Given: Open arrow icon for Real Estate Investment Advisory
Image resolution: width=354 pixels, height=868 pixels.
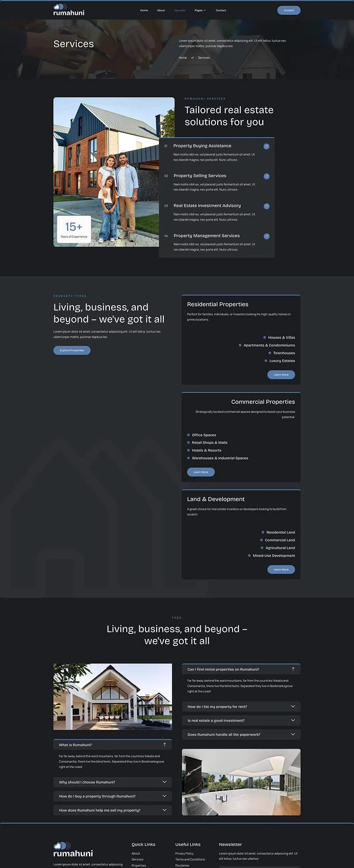Looking at the screenshot, I should point(266,206).
